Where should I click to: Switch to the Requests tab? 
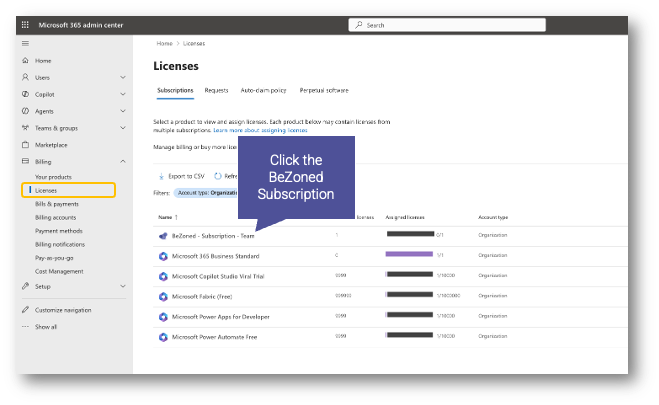(216, 90)
